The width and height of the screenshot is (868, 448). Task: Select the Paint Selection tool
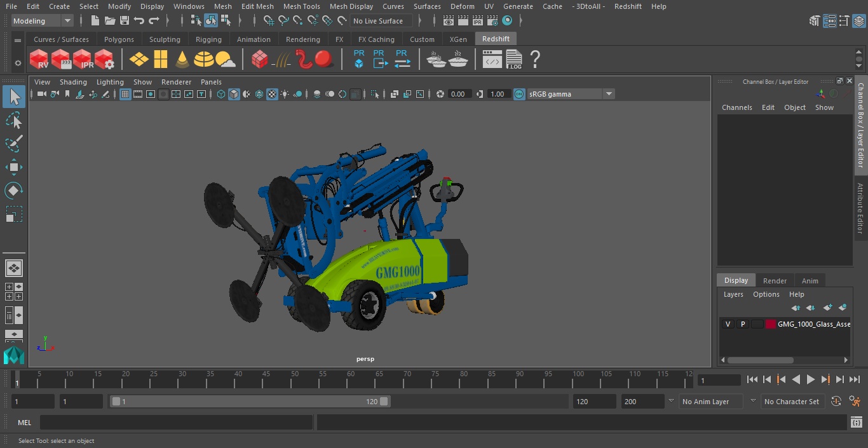[x=13, y=144]
